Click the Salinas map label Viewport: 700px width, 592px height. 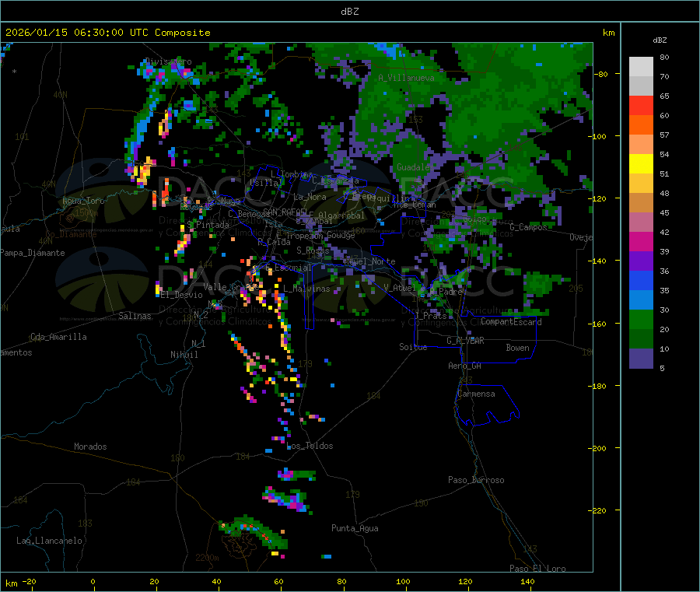pos(135,316)
